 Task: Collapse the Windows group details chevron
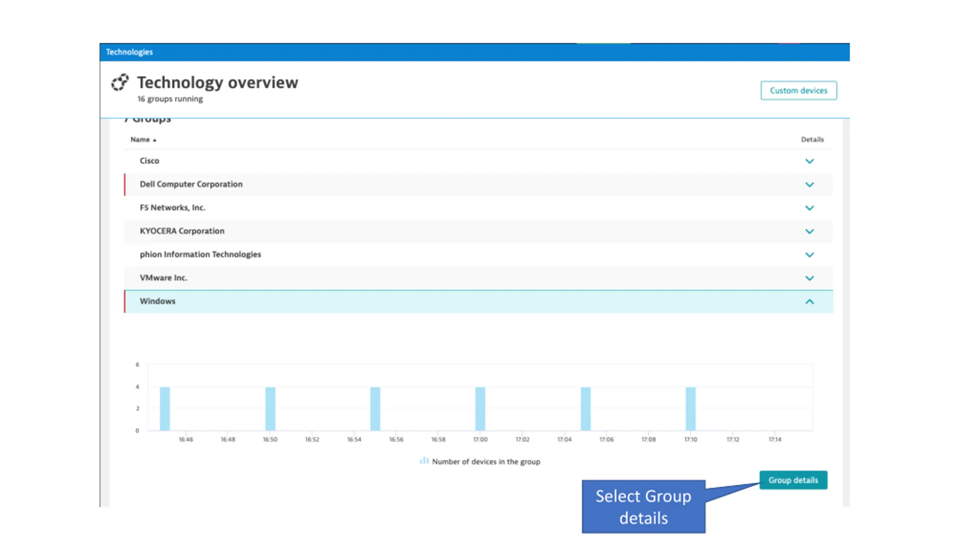pyautogui.click(x=809, y=302)
